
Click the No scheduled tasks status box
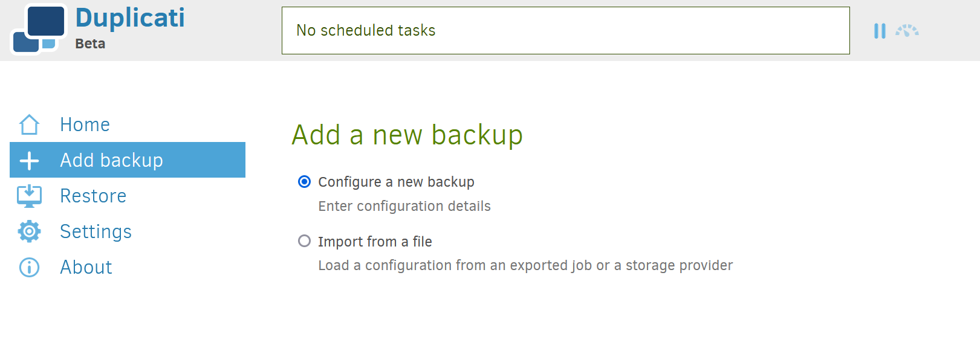[x=565, y=30]
